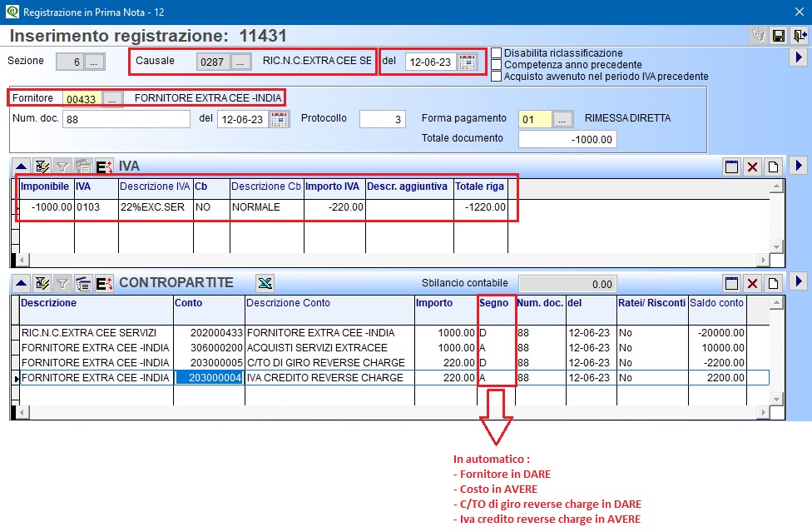
Task: Open the Causale date calendar picker
Action: pyautogui.click(x=467, y=62)
